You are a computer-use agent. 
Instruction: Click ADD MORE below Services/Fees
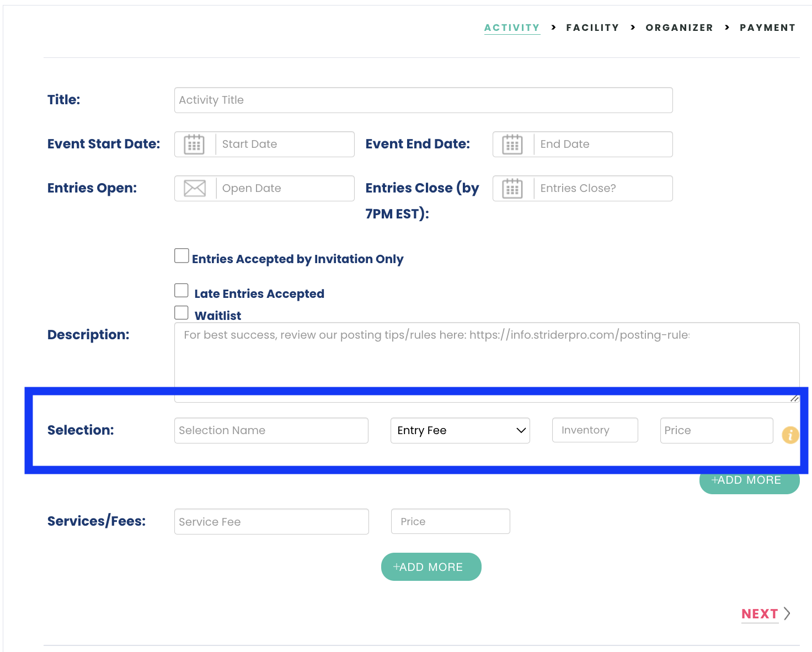(431, 567)
